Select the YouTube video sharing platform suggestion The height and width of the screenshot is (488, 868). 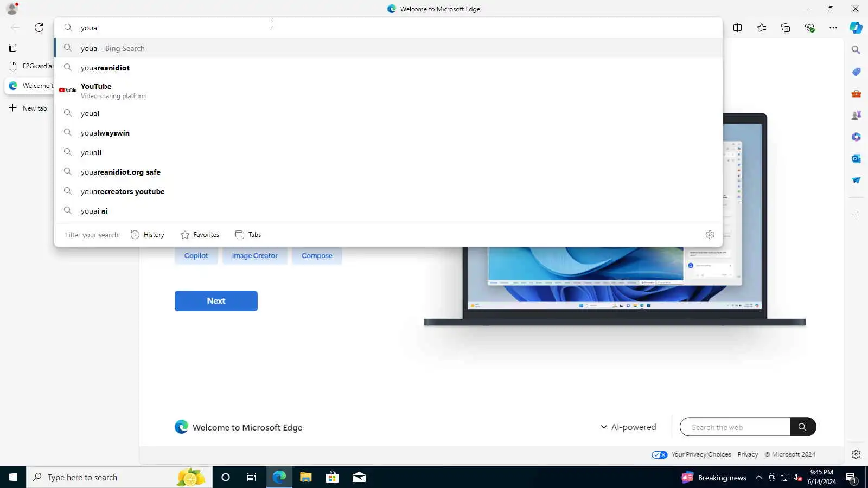tap(388, 91)
